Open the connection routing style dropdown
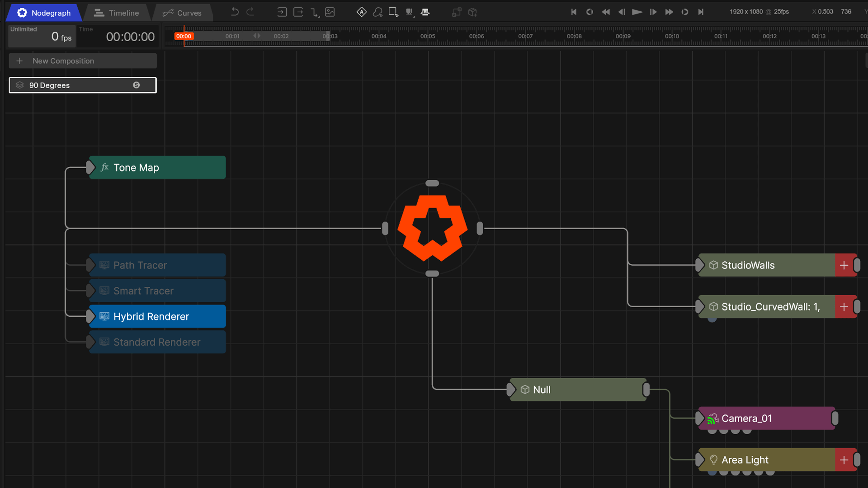Image resolution: width=868 pixels, height=488 pixels. [315, 13]
